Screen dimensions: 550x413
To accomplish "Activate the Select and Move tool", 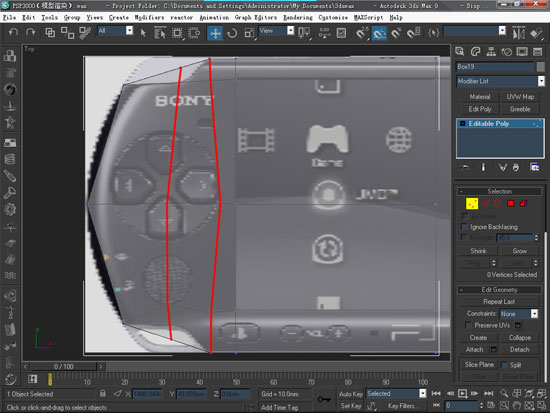I will [215, 33].
